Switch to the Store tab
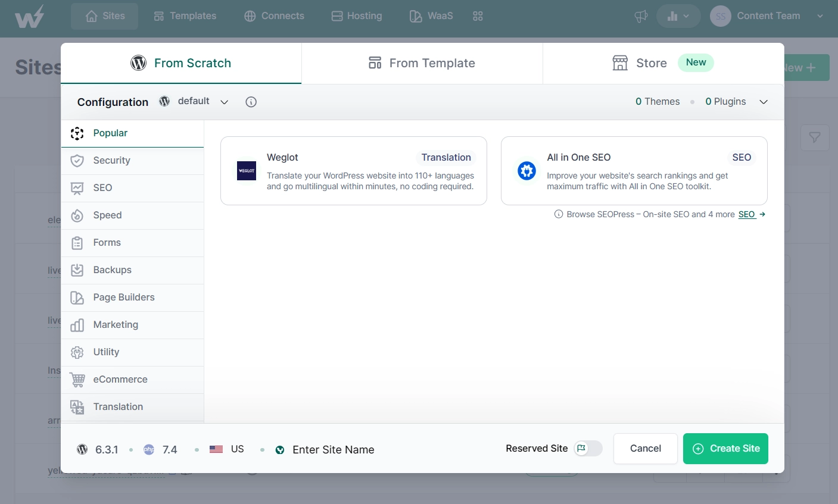 point(663,63)
